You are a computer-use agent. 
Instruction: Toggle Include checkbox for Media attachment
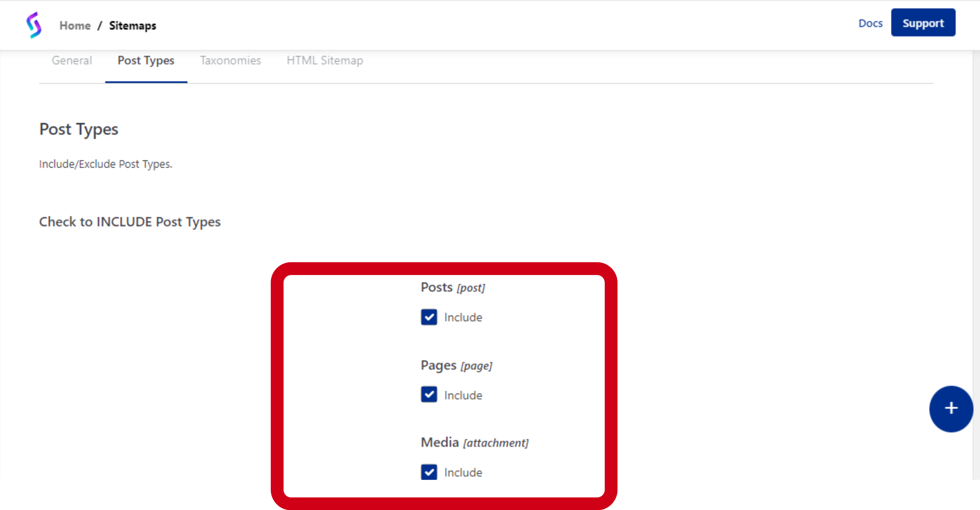pyautogui.click(x=429, y=472)
